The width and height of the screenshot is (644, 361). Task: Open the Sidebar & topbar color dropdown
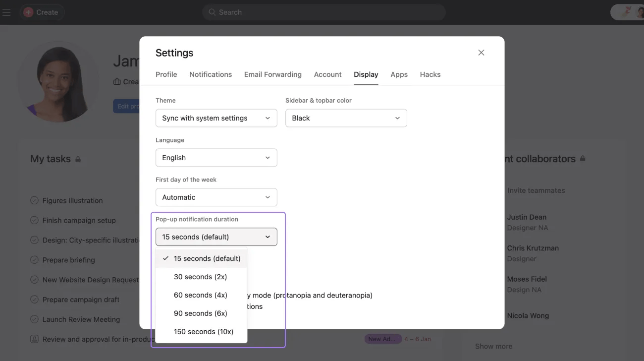point(346,118)
